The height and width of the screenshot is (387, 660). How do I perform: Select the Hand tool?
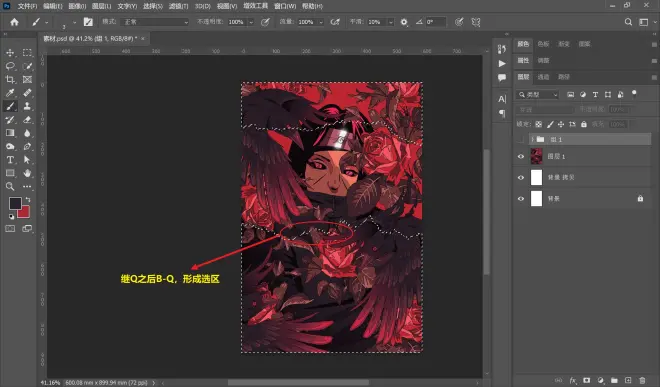click(x=27, y=173)
